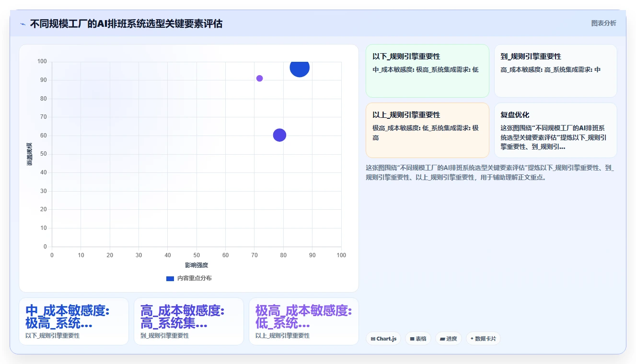Select the purple 极高_成本敏感度 data card
636x364 pixels.
[x=304, y=321]
